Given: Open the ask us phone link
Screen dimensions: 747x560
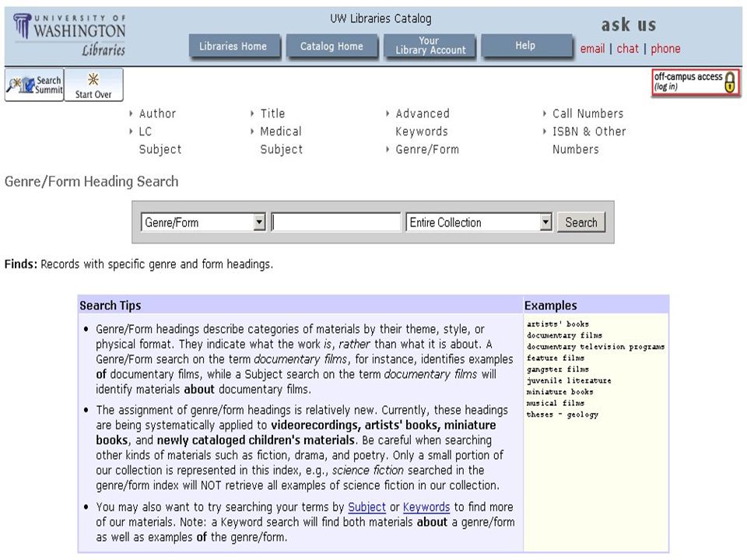Looking at the screenshot, I should (665, 48).
